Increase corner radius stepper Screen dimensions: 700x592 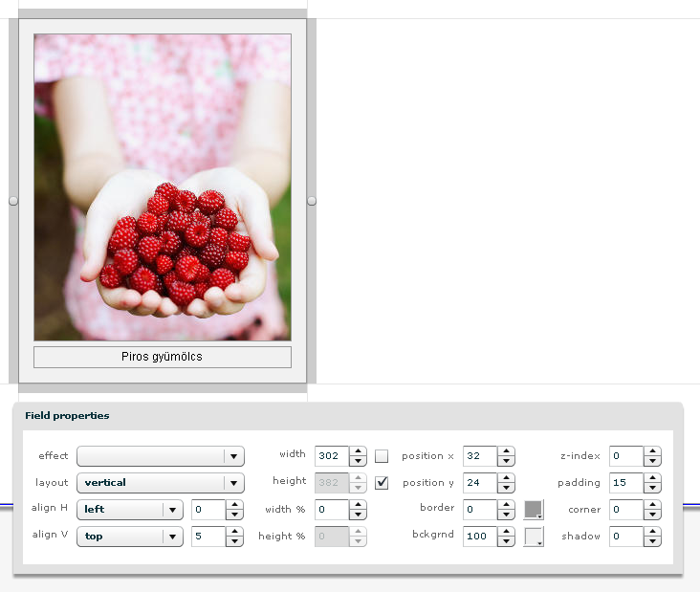pyautogui.click(x=652, y=505)
